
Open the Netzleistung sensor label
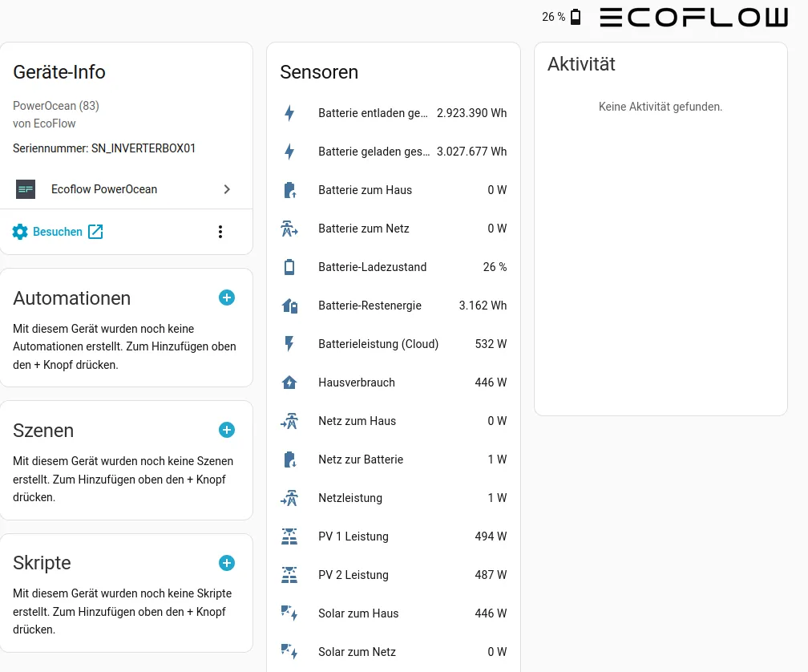350,498
